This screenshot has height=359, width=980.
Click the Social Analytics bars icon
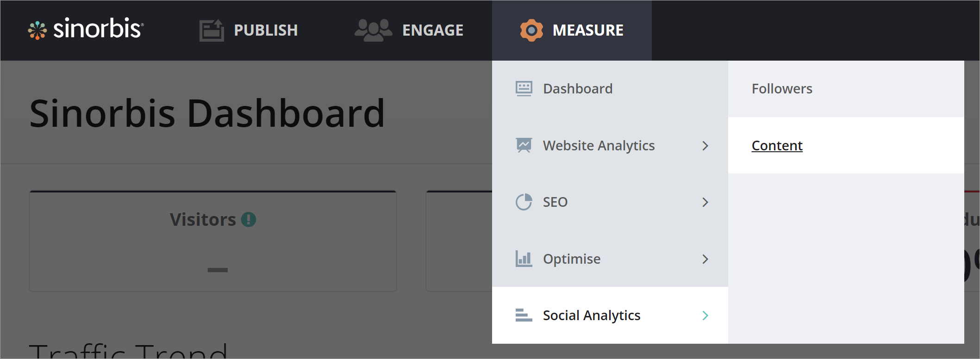click(x=524, y=316)
